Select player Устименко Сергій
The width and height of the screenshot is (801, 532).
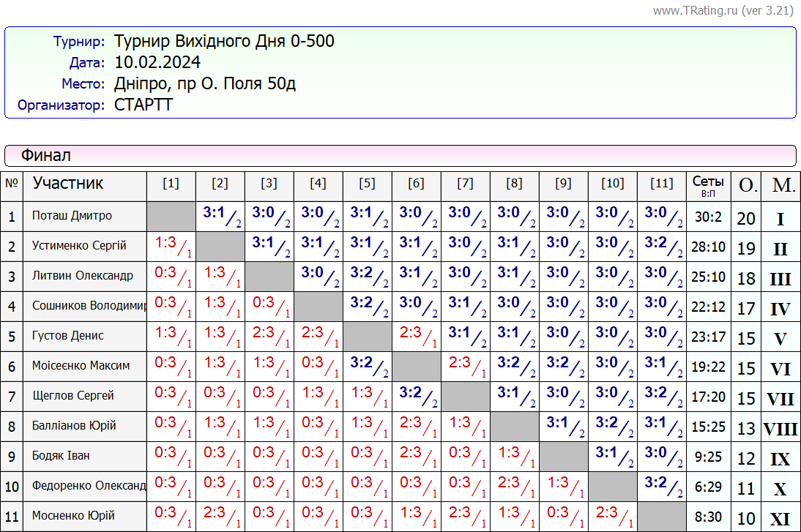click(79, 246)
